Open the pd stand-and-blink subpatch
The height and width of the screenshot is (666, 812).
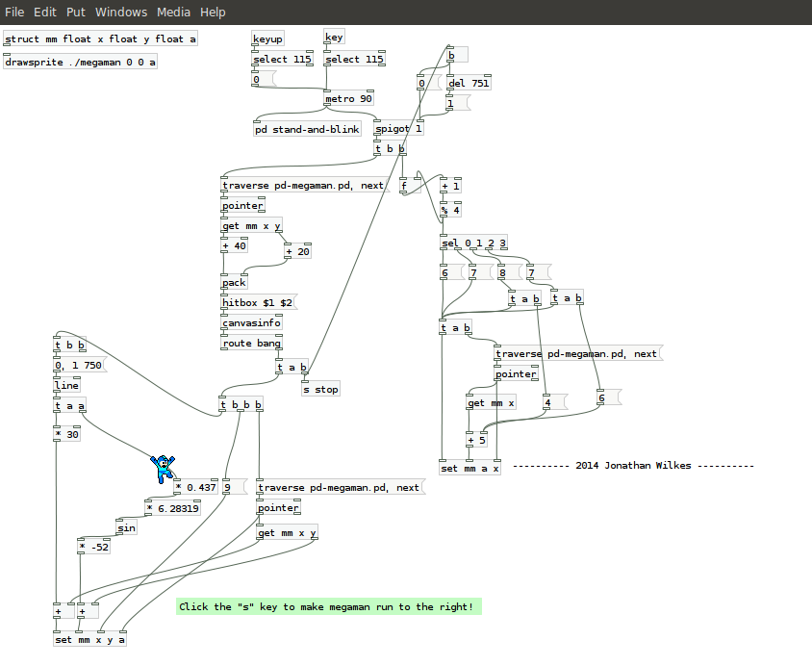[x=307, y=129]
